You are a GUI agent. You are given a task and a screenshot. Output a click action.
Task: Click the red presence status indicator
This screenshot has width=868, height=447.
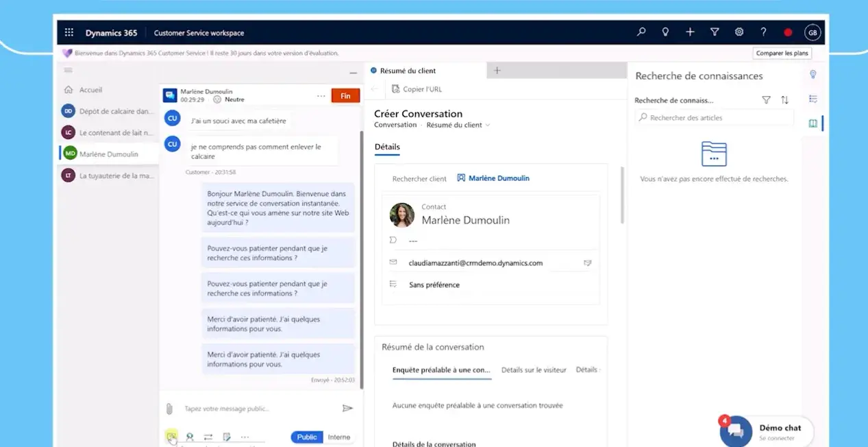point(788,32)
